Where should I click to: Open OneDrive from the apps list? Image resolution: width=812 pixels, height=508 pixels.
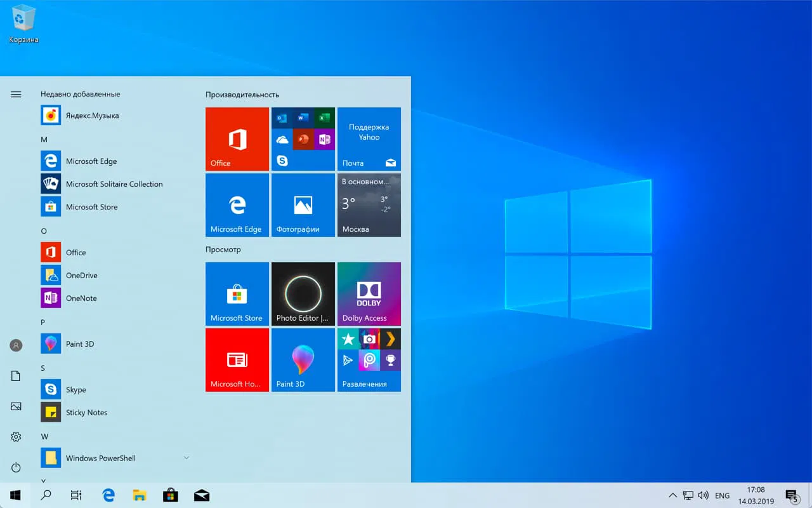81,275
